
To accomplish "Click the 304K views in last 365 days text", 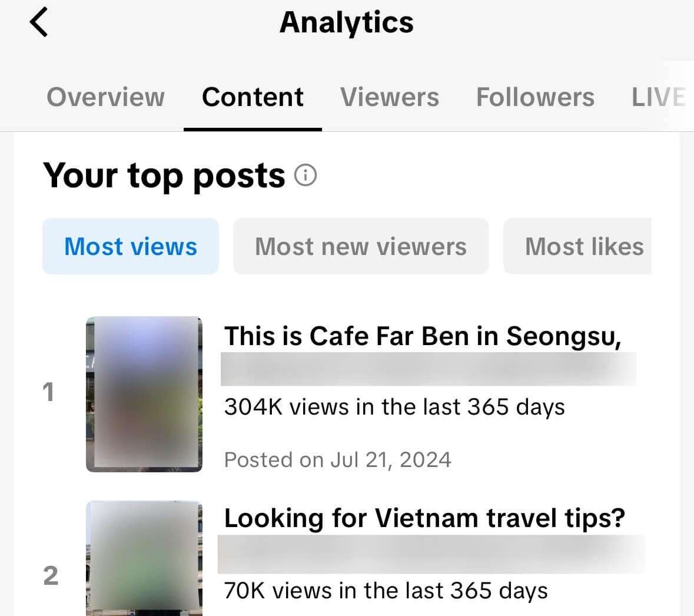I will (394, 407).
